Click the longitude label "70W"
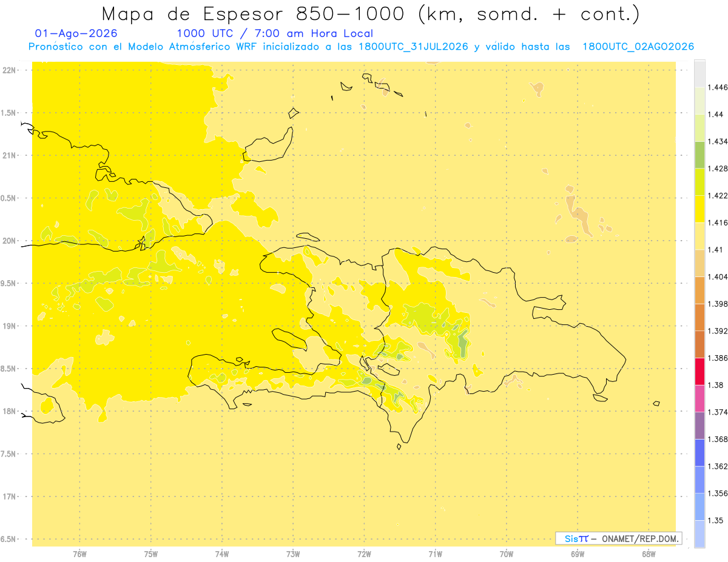 tap(507, 554)
